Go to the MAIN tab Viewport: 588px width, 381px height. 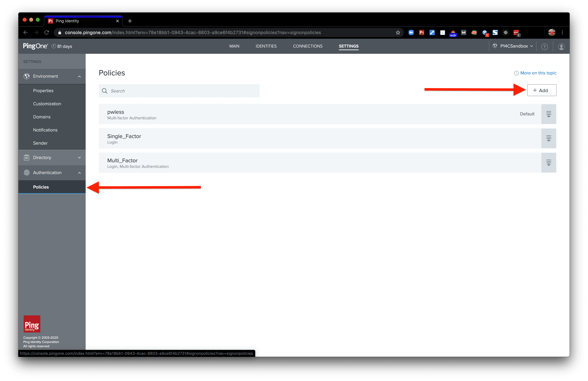click(x=234, y=46)
